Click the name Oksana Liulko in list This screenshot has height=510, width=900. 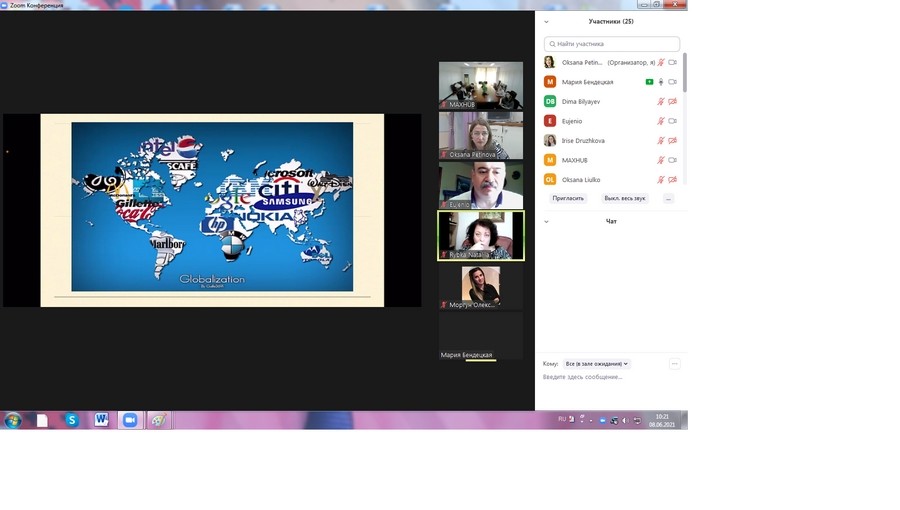(581, 180)
